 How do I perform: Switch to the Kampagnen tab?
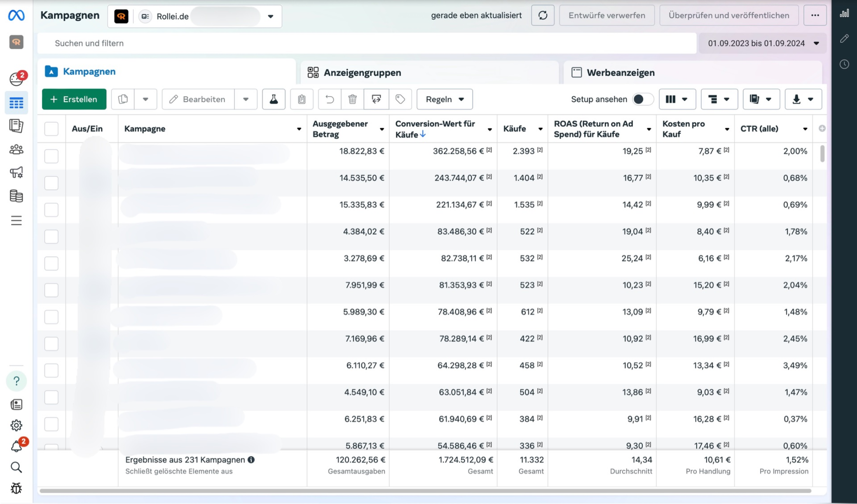coord(166,72)
